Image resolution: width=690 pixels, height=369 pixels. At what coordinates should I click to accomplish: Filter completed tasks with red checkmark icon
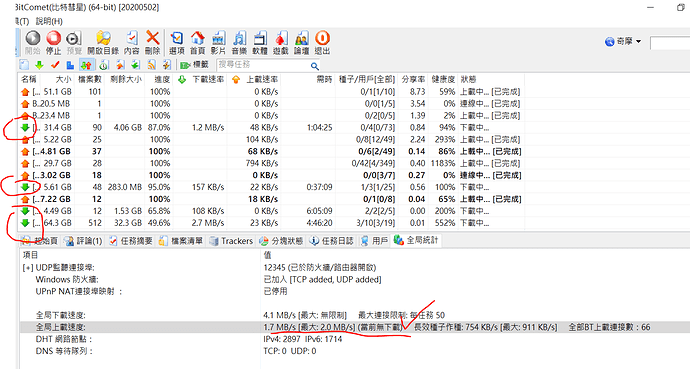click(x=55, y=65)
